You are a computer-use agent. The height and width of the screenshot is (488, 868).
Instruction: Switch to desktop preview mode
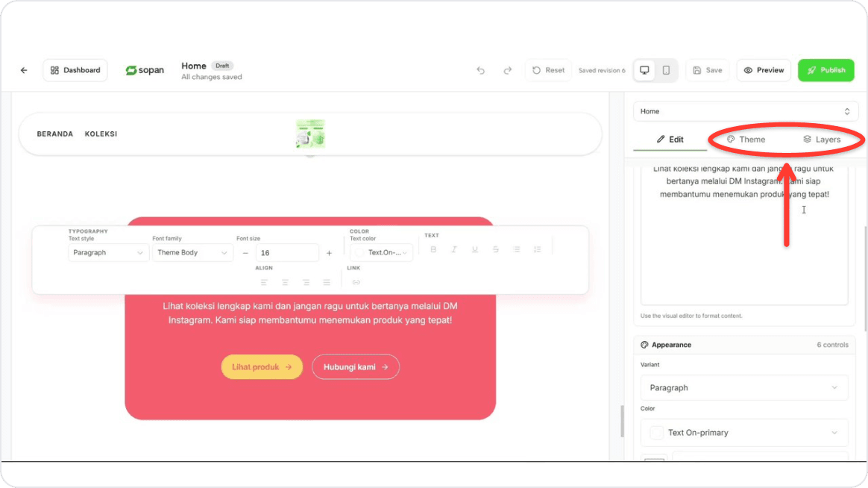644,70
